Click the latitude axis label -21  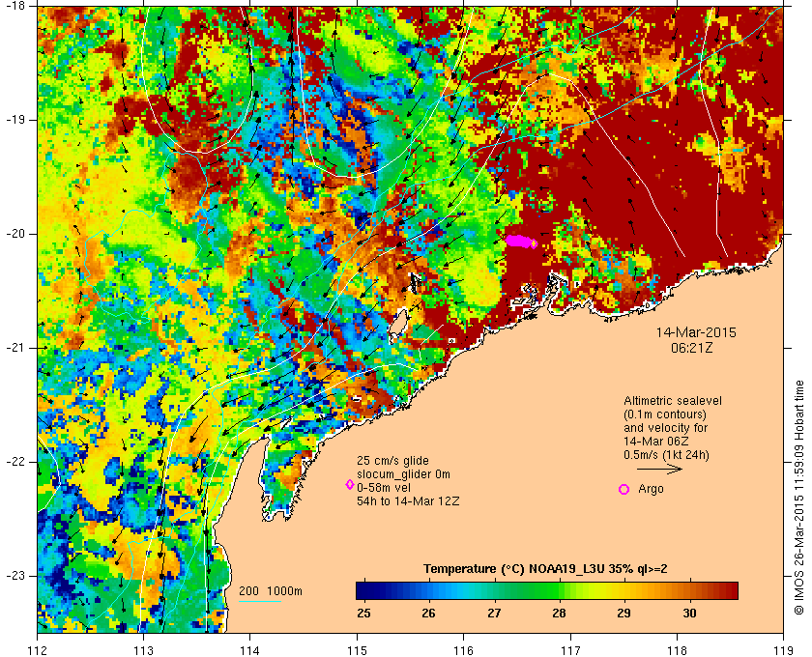[14, 348]
